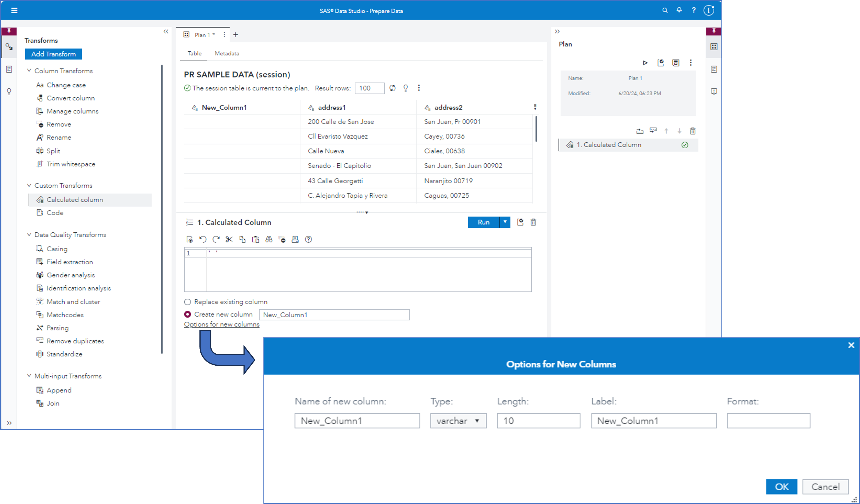Screen dimensions: 860x504
Task: Open the Type varchar dropdown
Action: pos(458,420)
